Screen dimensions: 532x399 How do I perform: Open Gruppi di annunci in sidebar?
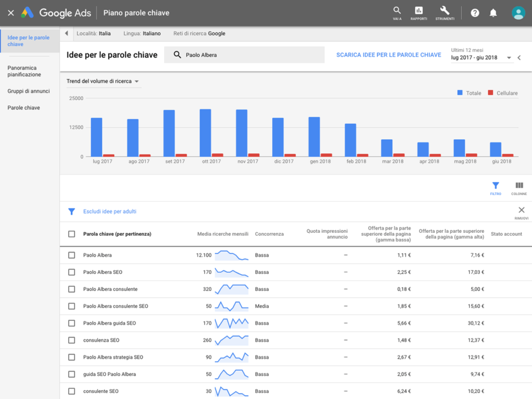(x=29, y=91)
